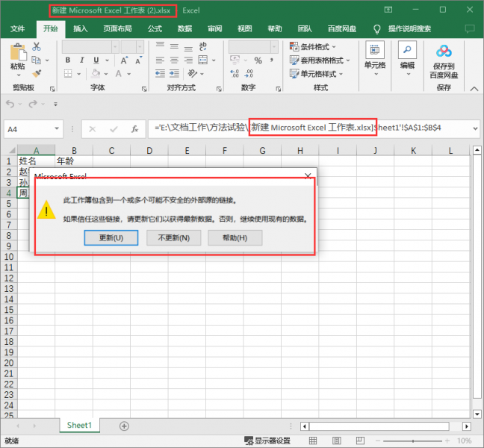Click the text Orientation icon
Image resolution: width=484 pixels, height=448 pixels.
[192, 73]
